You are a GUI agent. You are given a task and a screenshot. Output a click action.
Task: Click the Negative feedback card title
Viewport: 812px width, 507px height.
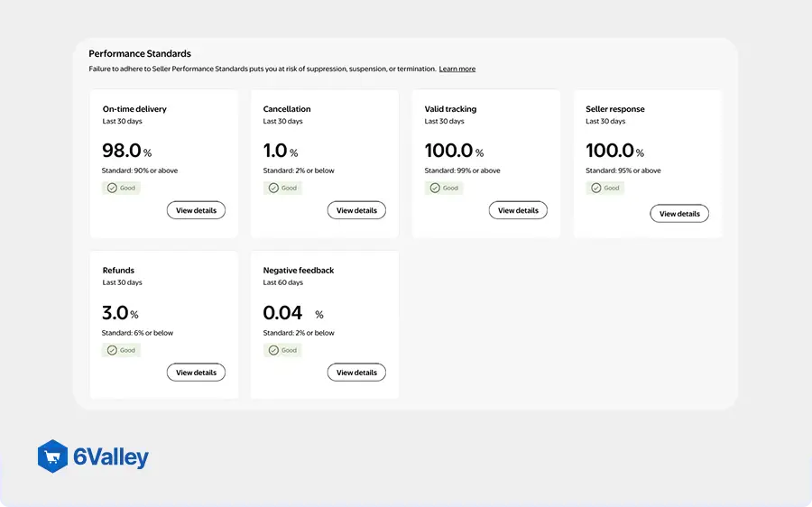point(299,271)
